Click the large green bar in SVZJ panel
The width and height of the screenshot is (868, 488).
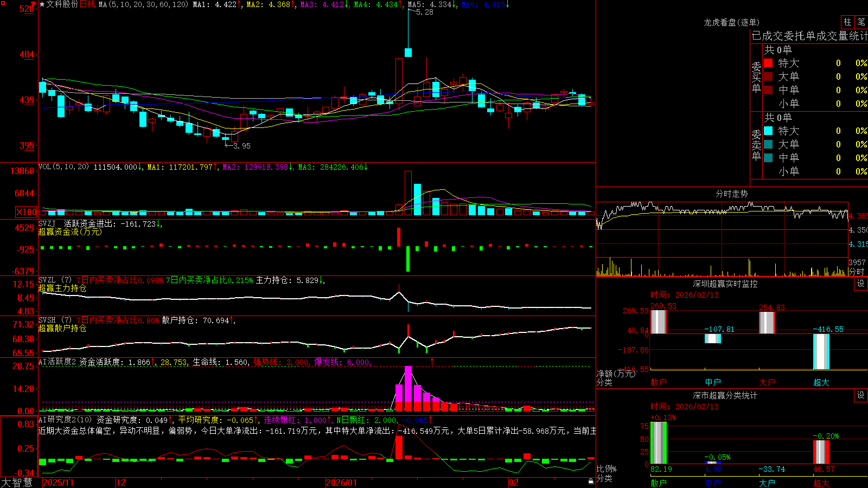click(x=408, y=259)
